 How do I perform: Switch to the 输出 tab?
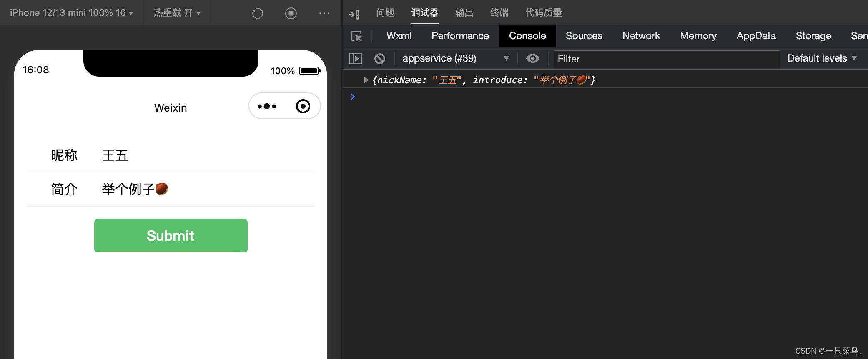(464, 13)
